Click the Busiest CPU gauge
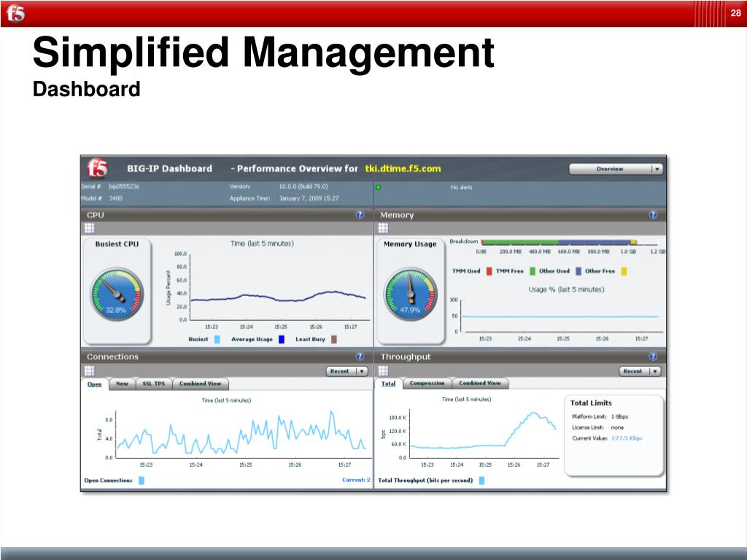The width and height of the screenshot is (747, 560). coord(117,294)
